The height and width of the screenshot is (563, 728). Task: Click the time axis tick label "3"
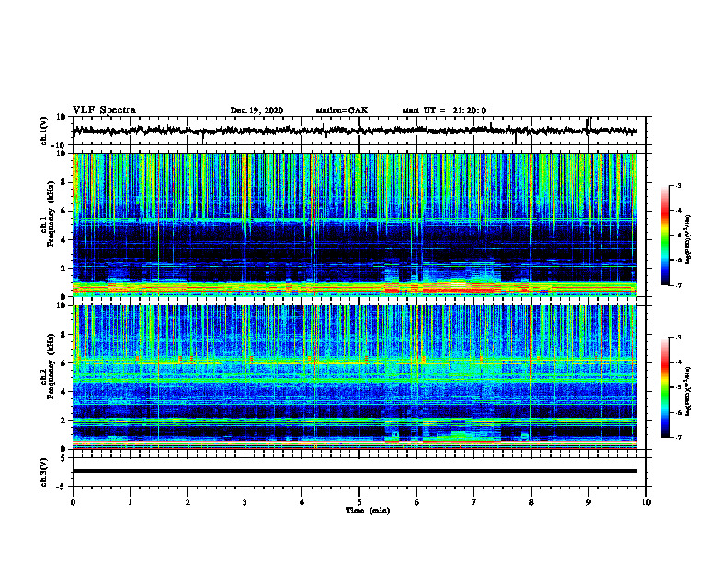pyautogui.click(x=245, y=502)
